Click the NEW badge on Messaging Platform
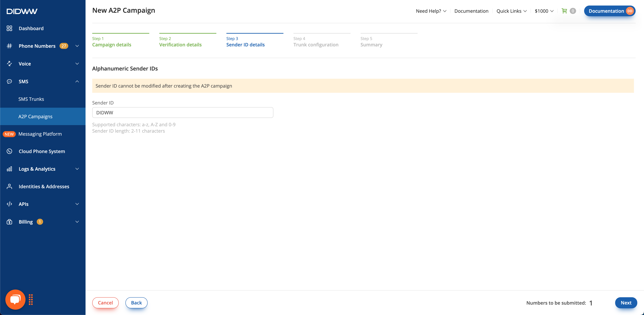 click(9, 134)
